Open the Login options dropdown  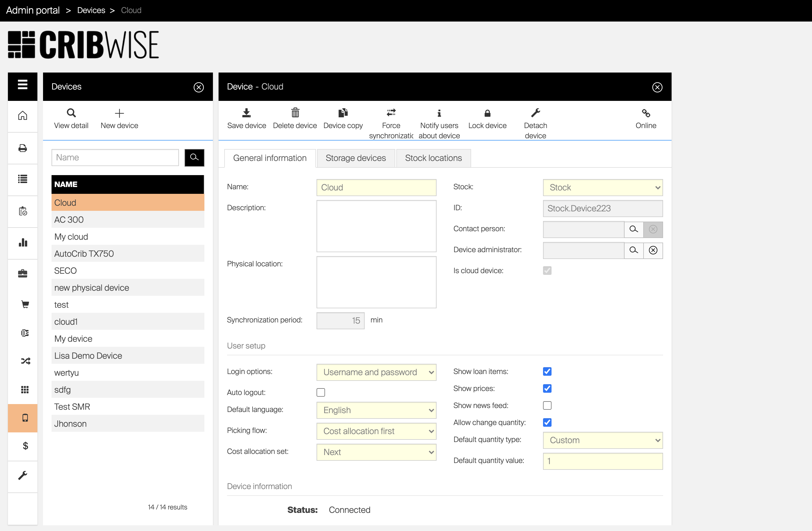click(x=376, y=372)
